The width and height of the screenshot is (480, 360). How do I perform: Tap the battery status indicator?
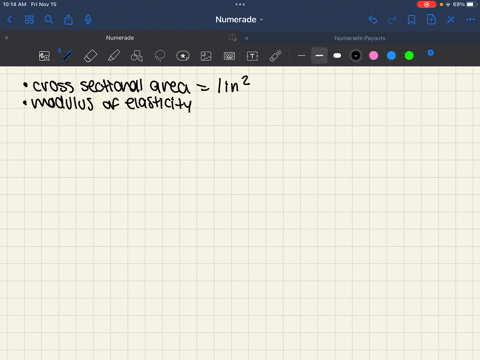pyautogui.click(x=472, y=4)
